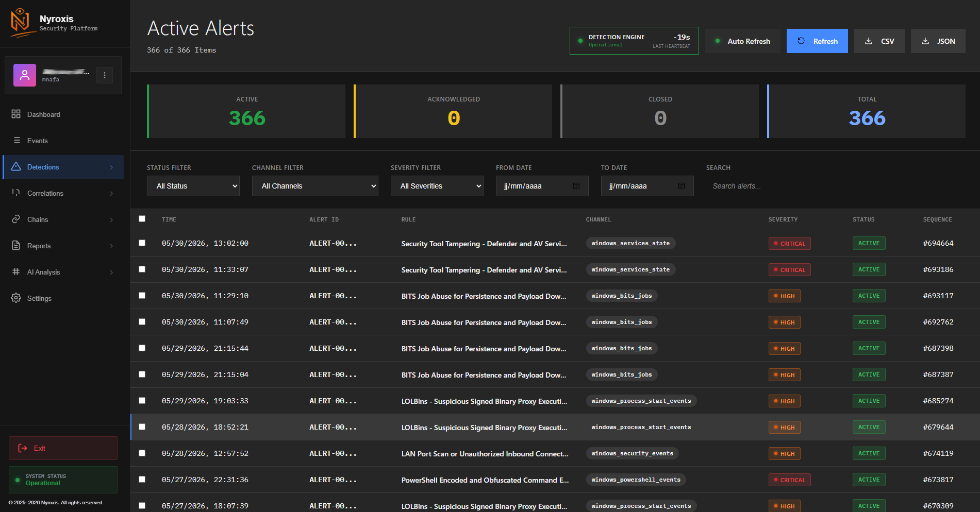Click the Events list icon
The width and height of the screenshot is (980, 512).
click(x=16, y=140)
